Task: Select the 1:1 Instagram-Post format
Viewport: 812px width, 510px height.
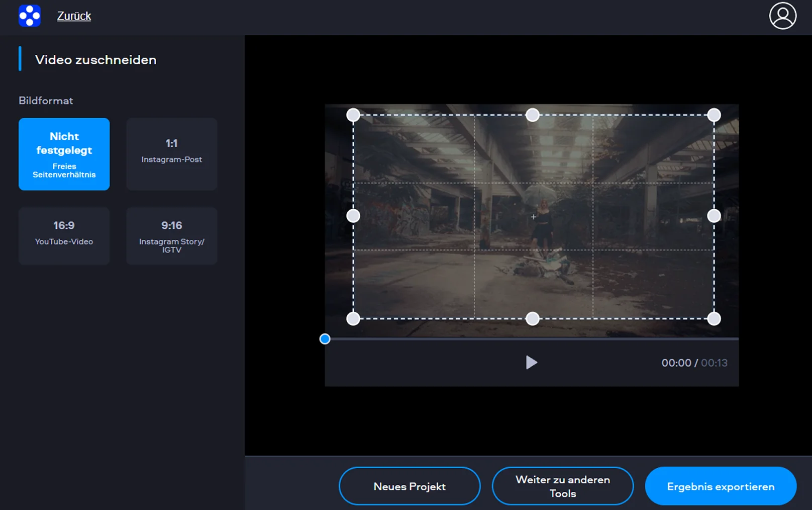Action: point(171,154)
